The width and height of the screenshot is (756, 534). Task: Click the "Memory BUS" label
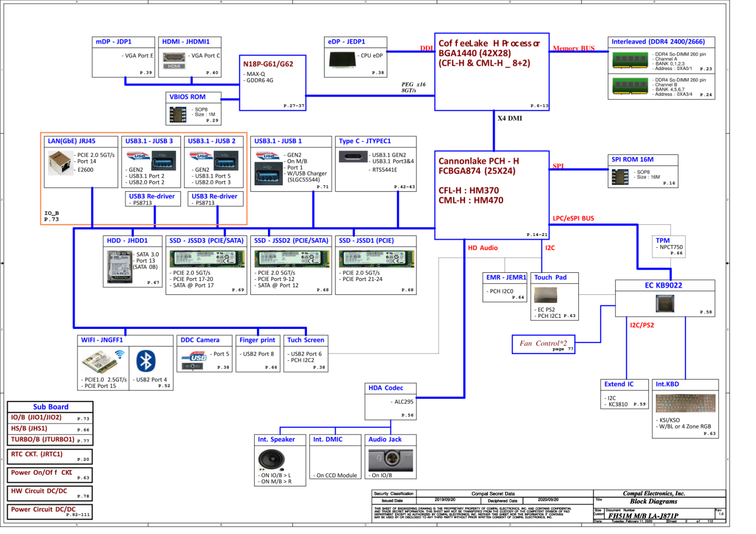click(x=573, y=48)
